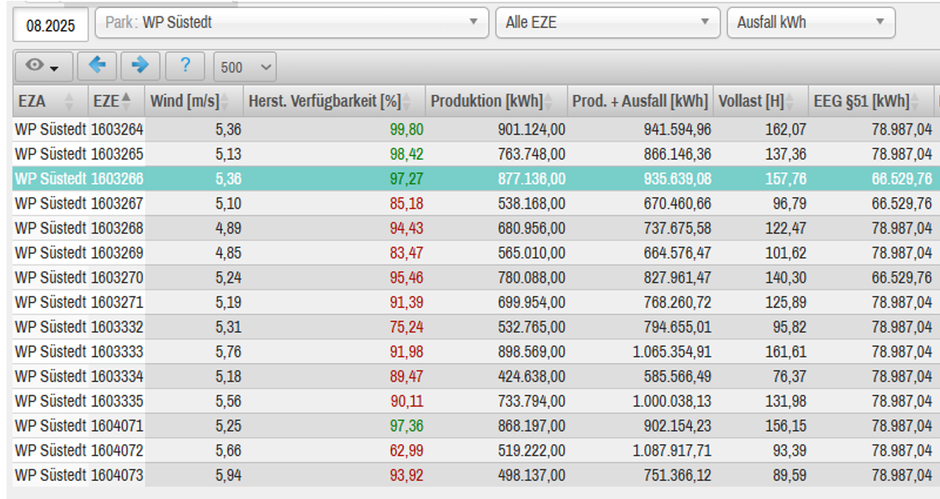The image size is (940, 499).
Task: Click production value 901.124,00
Action: (531, 129)
